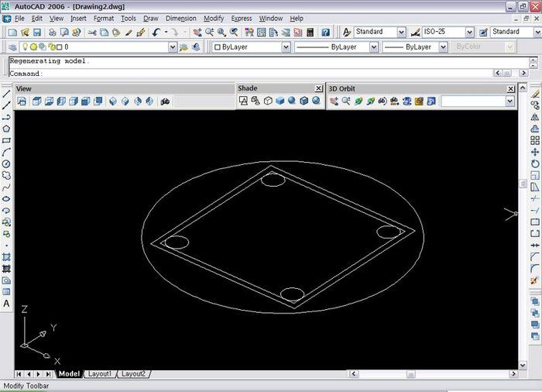Open the ISO-25 dimension style dropdown
542x392 pixels.
[469, 33]
